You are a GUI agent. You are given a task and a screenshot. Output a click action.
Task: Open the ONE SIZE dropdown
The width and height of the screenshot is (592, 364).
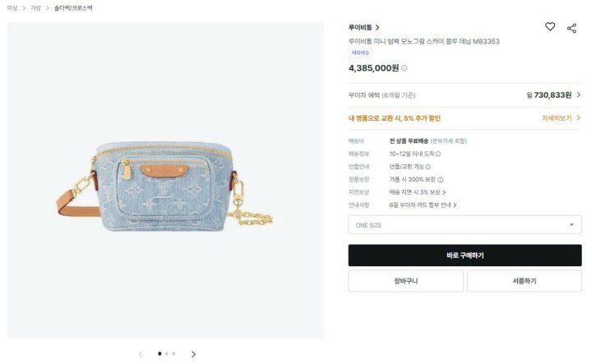coord(465,225)
